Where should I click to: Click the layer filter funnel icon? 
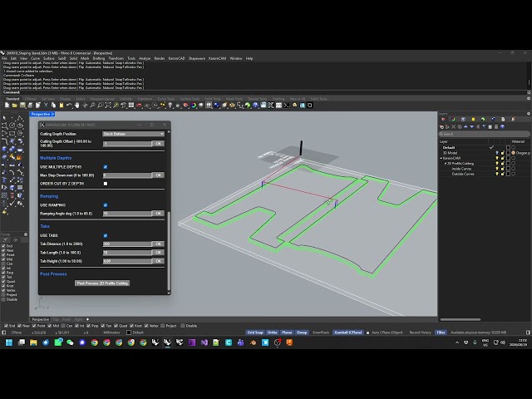click(484, 126)
